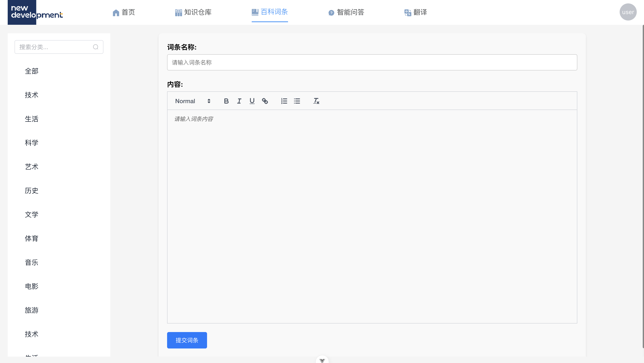The image size is (644, 363).
Task: Toggle underline formatting in the editor
Action: (252, 101)
